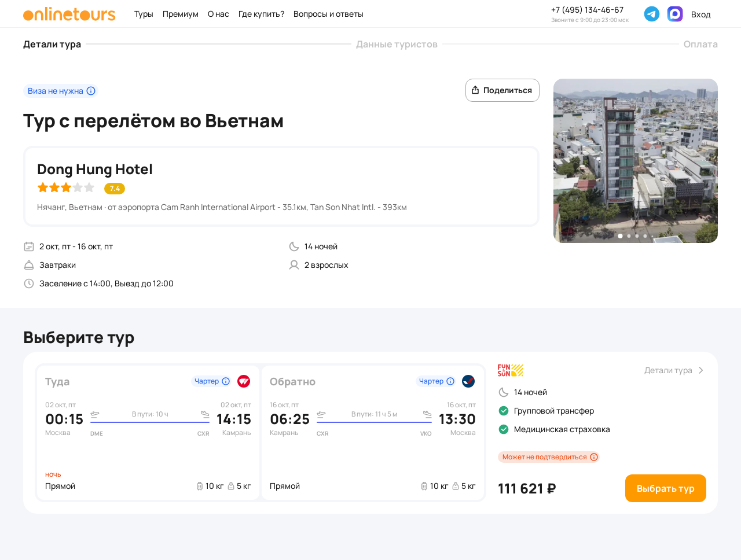
Task: Click the DME airport code
Action: [97, 433]
